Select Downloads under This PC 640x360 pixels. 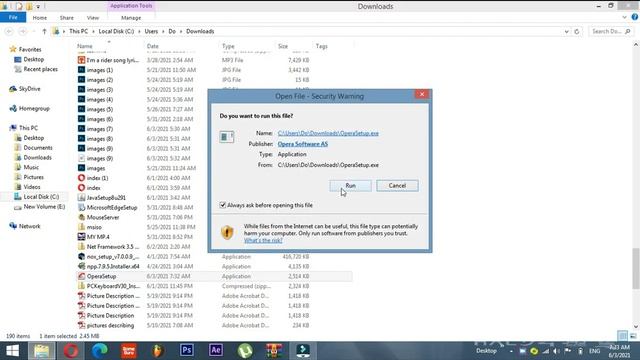pos(33,157)
